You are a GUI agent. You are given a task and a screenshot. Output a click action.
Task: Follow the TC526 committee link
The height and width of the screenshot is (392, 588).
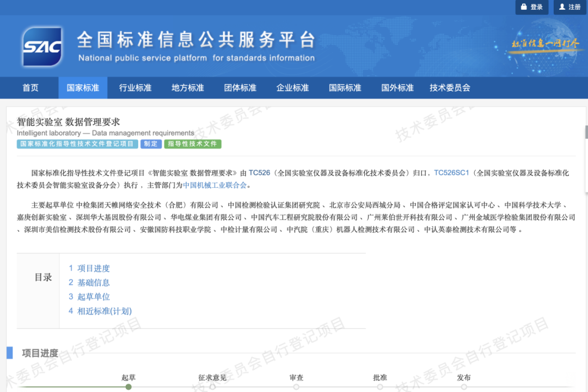[x=260, y=173]
